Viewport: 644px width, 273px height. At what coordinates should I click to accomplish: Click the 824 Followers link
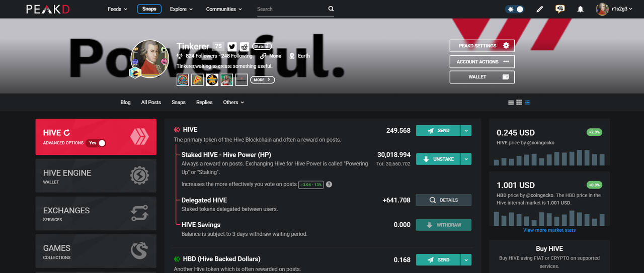[x=201, y=56]
